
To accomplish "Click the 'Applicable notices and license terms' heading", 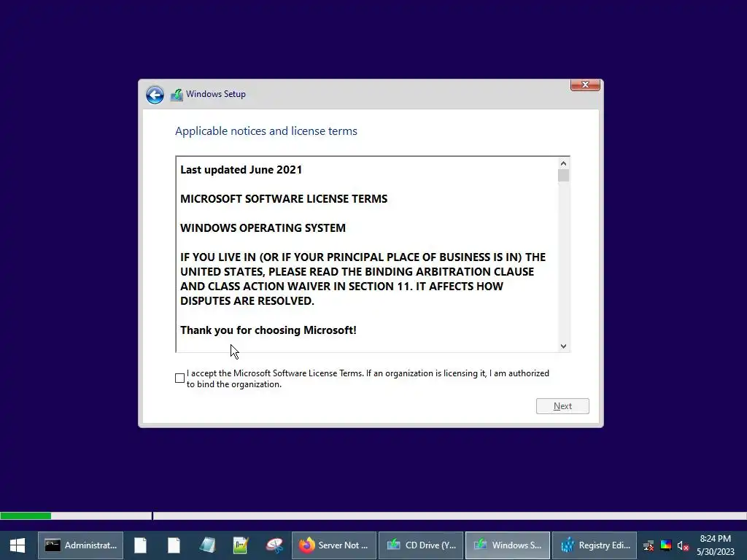I will tap(266, 131).
